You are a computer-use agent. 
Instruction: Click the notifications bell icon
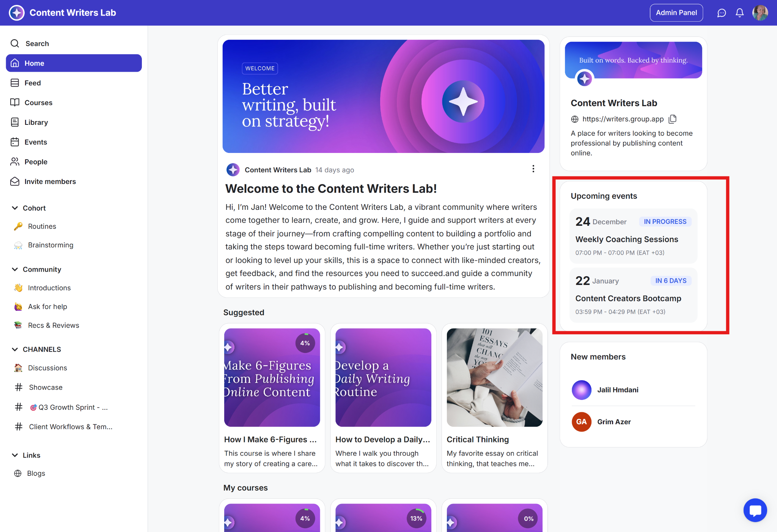point(739,13)
